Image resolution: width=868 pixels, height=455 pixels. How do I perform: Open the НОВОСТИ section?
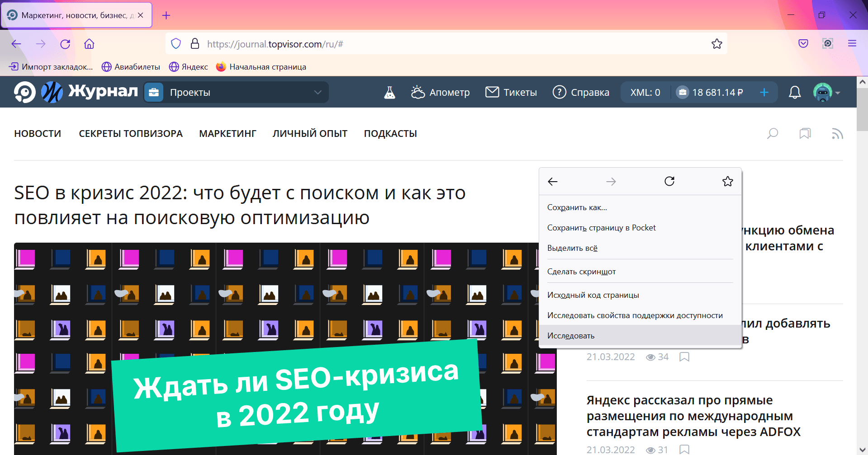pos(38,134)
